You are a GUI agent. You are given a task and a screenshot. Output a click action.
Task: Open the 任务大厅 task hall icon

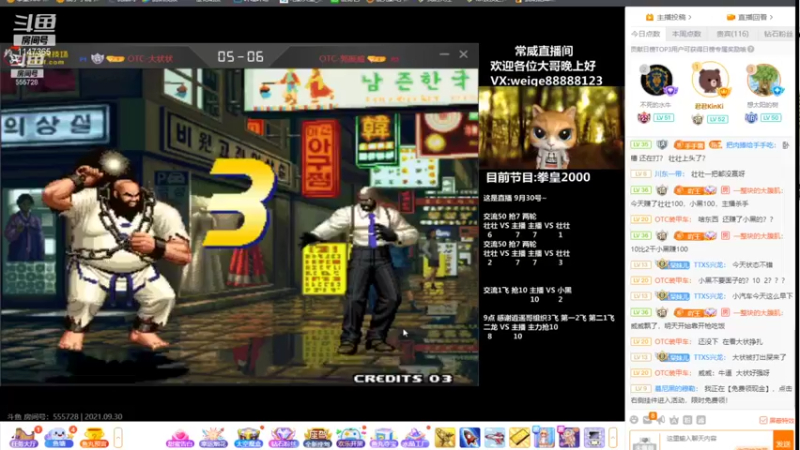point(24,437)
